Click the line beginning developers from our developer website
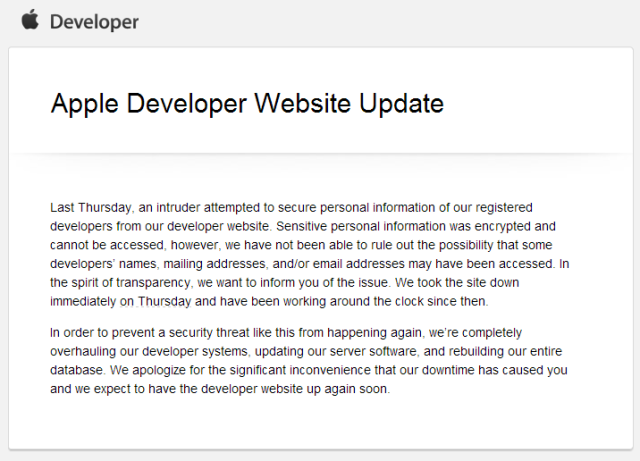 303,226
